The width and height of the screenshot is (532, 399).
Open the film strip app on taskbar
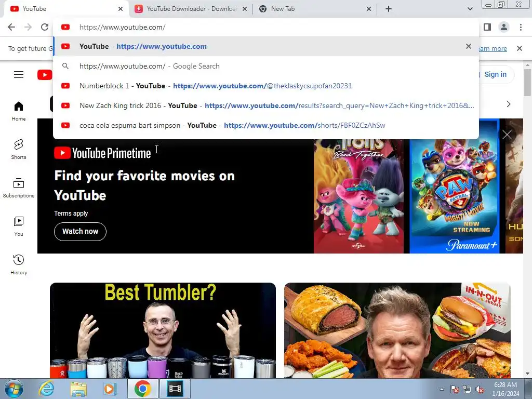click(x=175, y=389)
